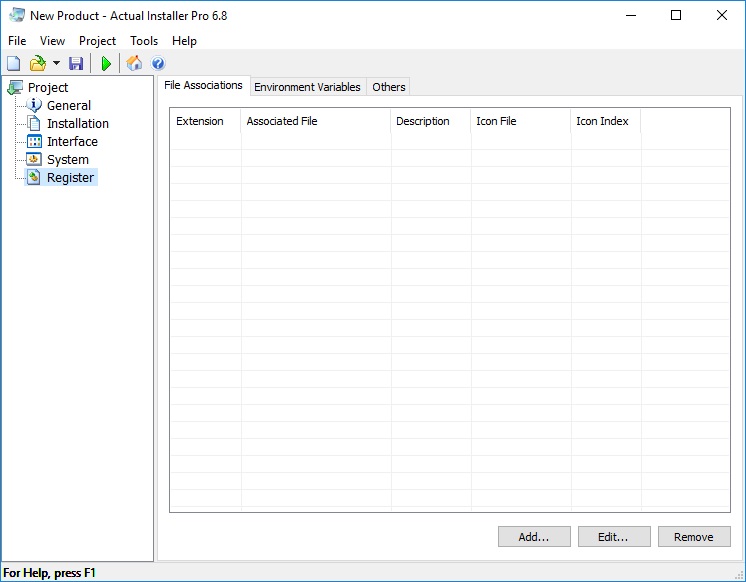Select Project in the tree
This screenshot has width=746, height=582.
coord(48,88)
